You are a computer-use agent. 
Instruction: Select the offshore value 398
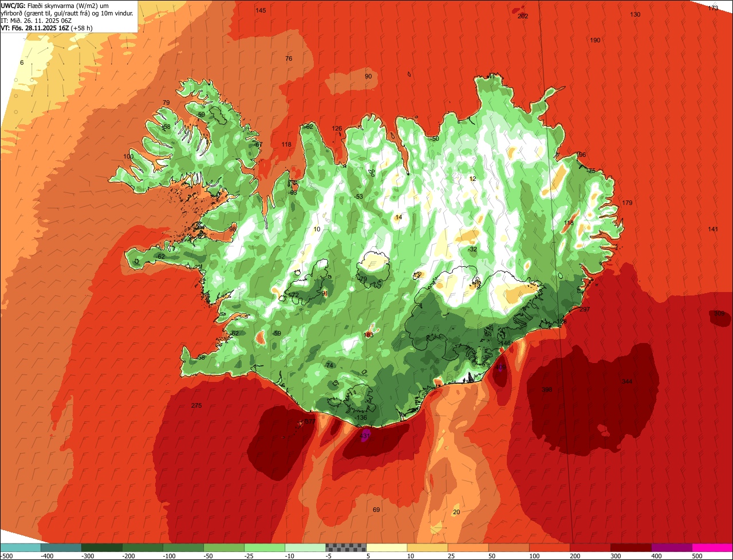click(547, 389)
